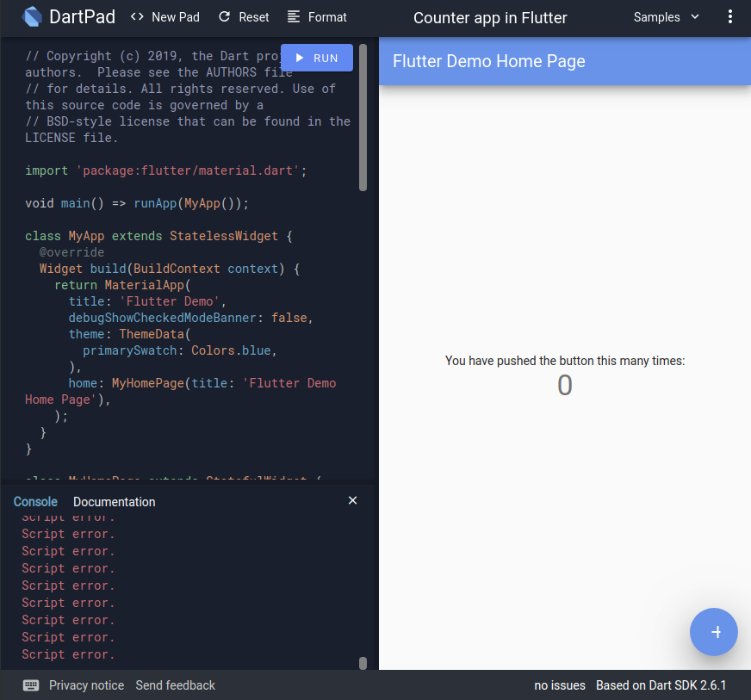
Task: Click the counter value '0'
Action: pyautogui.click(x=565, y=385)
